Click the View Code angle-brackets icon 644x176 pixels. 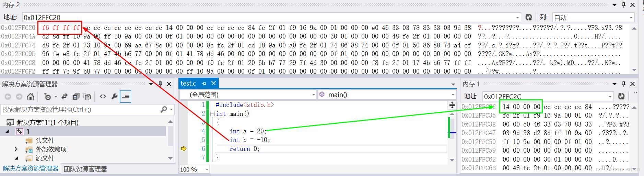tap(103, 97)
